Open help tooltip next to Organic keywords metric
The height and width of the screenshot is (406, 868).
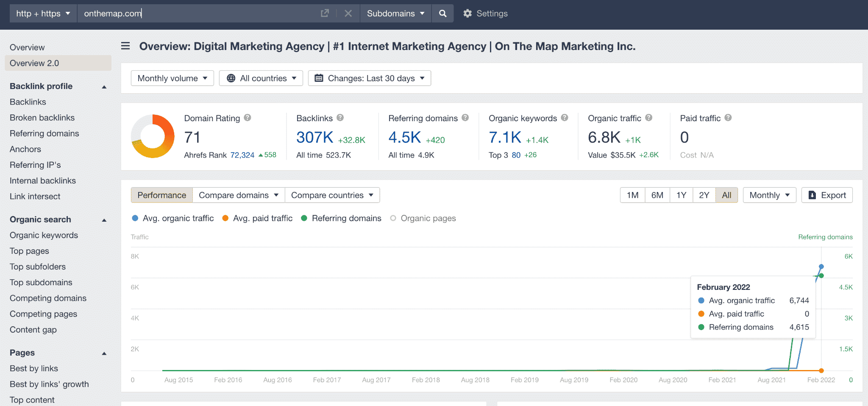pos(565,117)
